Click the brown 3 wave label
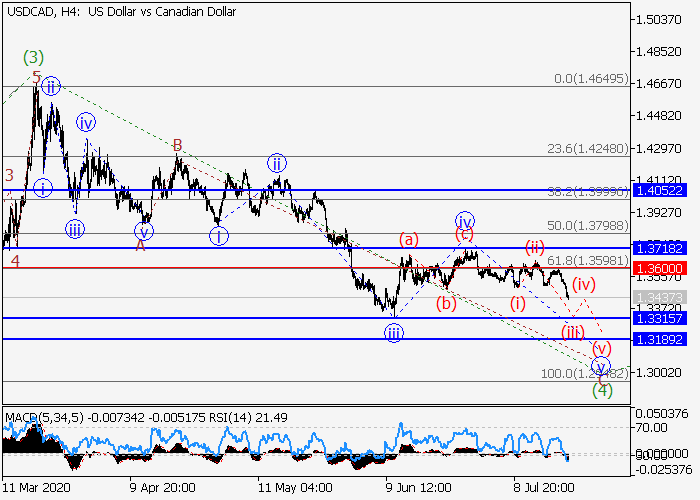This screenshot has height=500, width=700. [x=9, y=175]
